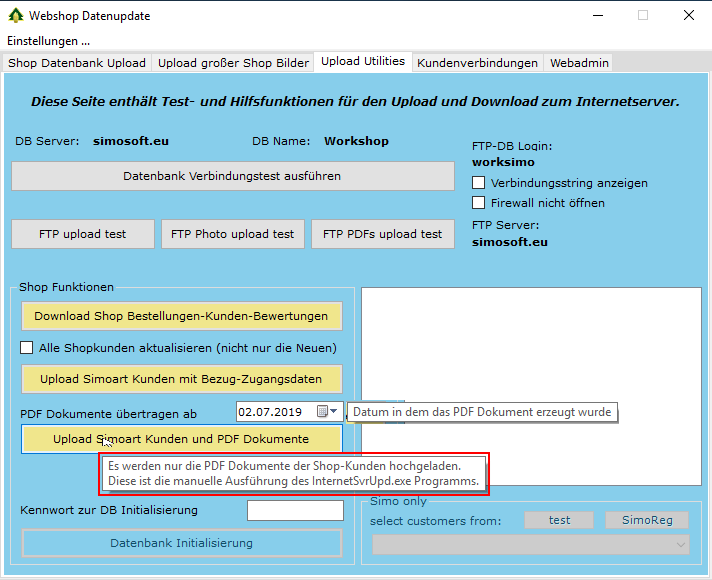Screen dimensions: 712x580
Task: Click FTP PDFs upload test button
Action: tap(382, 234)
